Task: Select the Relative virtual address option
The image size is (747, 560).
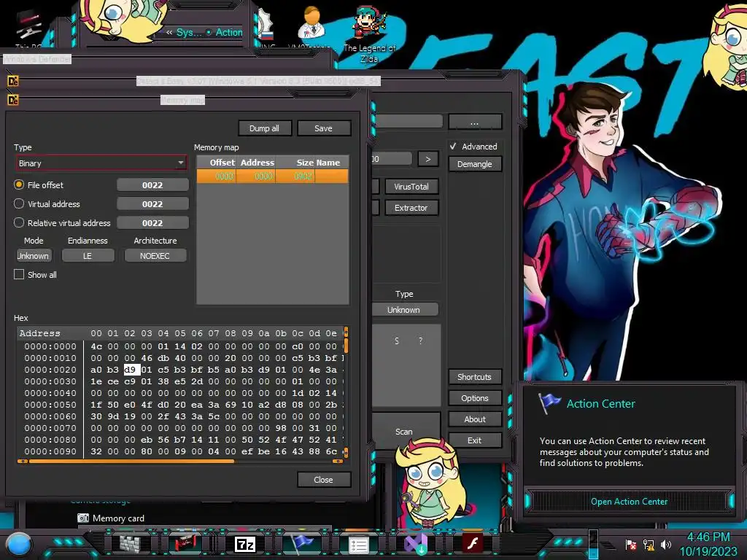Action: [19, 223]
